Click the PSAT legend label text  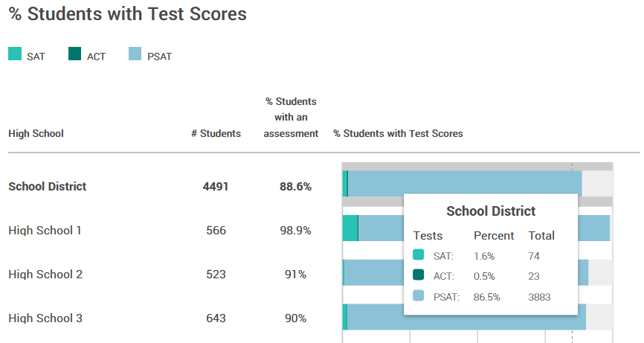160,56
